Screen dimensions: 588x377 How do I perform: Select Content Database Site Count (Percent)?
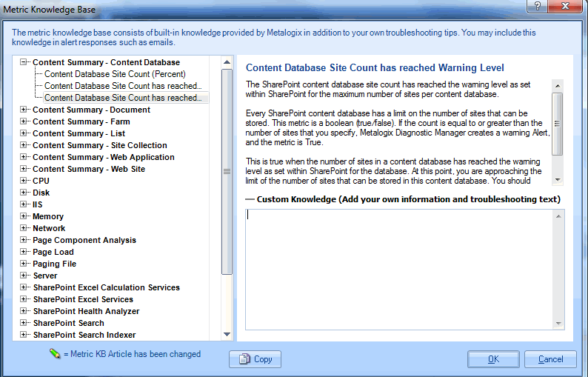pos(115,74)
